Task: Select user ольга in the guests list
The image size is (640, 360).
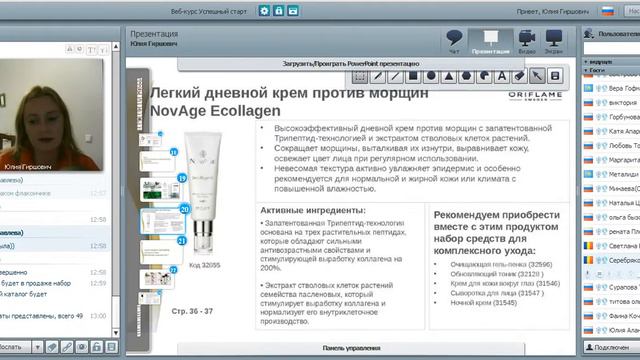Action: coord(611,217)
